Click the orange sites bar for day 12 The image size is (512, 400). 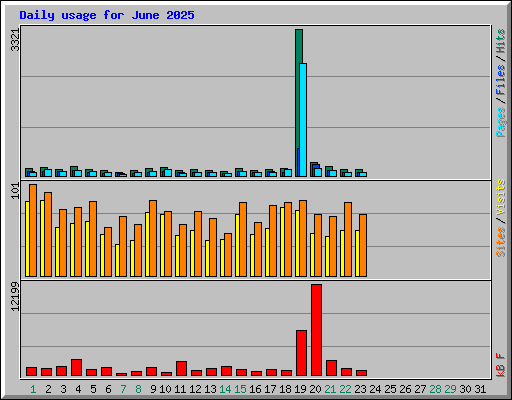(198, 244)
